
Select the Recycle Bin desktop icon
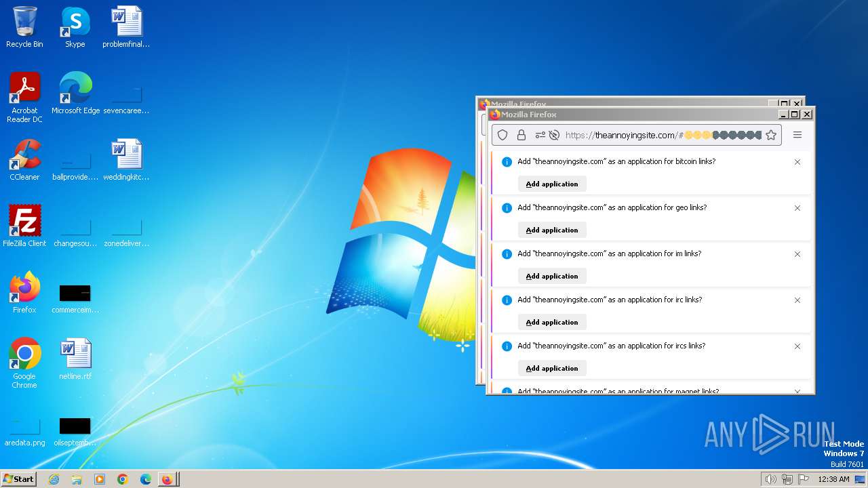pos(24,27)
